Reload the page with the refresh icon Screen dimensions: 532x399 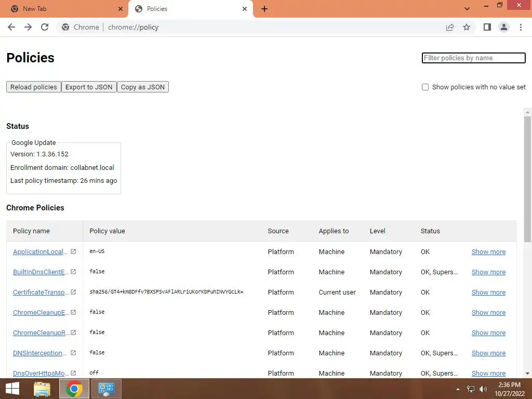click(45, 27)
